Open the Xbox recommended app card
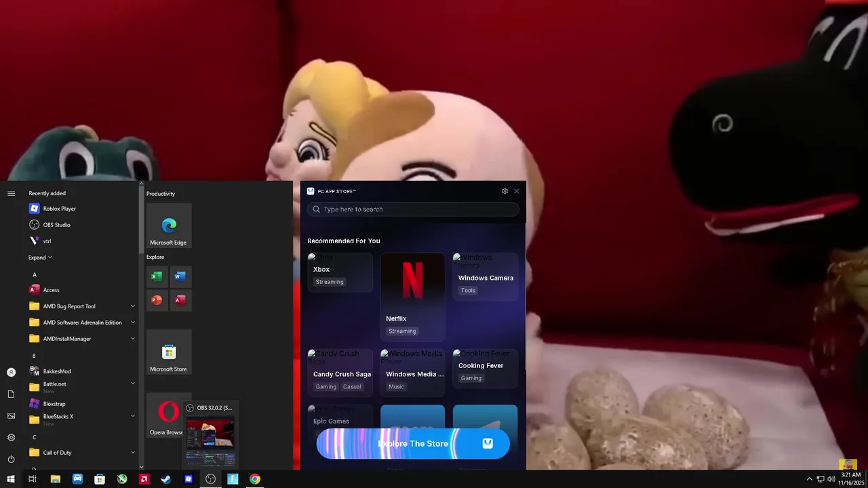868x488 pixels. point(340,272)
